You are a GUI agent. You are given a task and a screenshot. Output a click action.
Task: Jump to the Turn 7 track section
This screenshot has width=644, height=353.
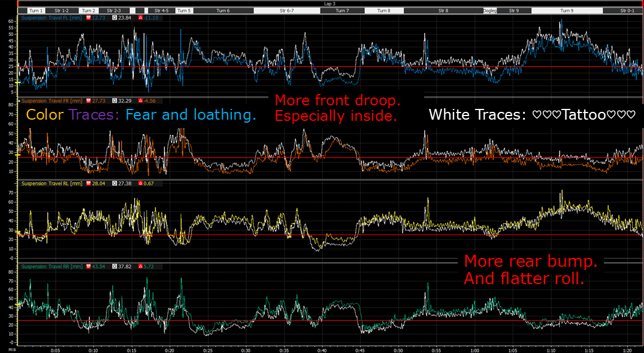click(343, 11)
